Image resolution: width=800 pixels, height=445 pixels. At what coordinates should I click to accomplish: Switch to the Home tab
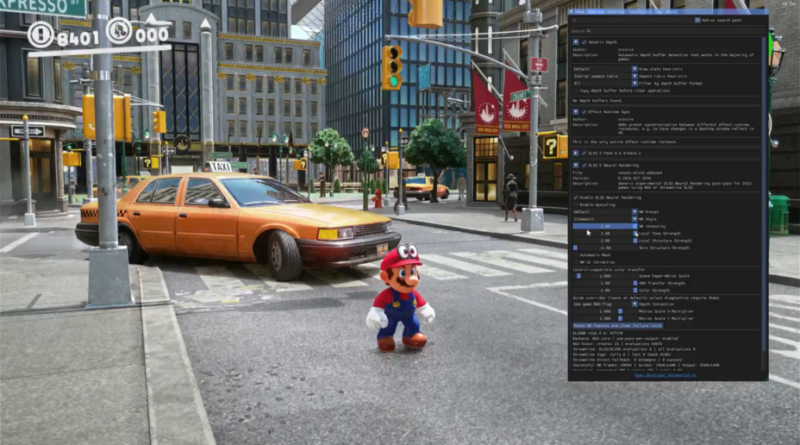[579, 11]
